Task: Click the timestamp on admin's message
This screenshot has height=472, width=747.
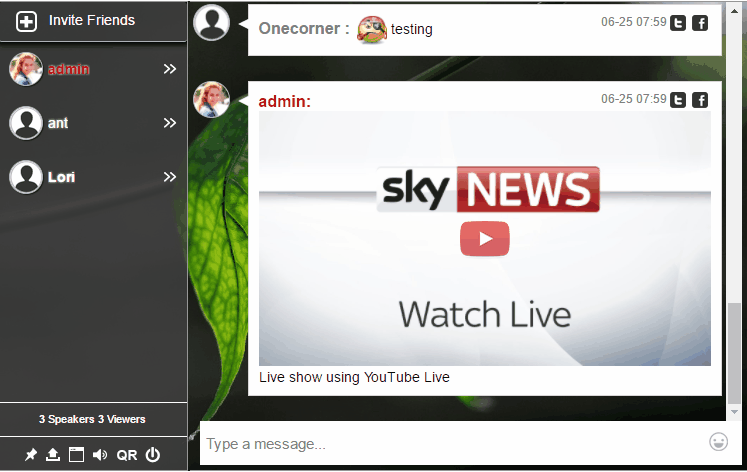Action: pos(633,99)
